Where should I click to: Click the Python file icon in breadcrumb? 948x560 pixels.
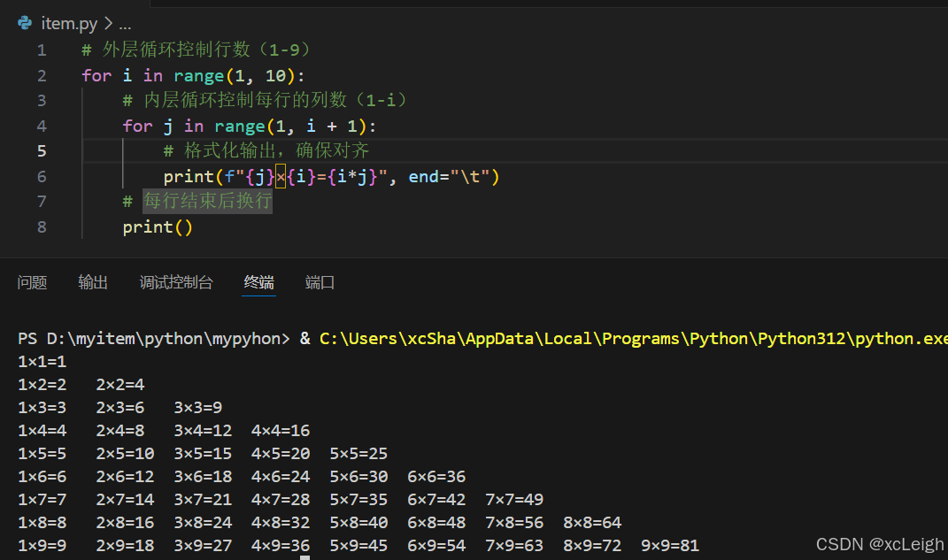point(25,23)
